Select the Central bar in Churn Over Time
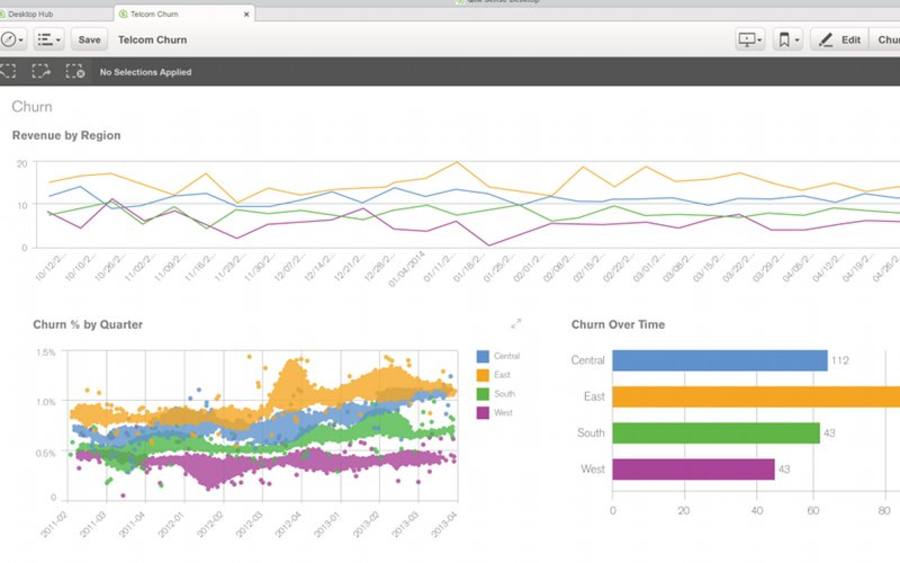This screenshot has width=900, height=563. point(720,360)
